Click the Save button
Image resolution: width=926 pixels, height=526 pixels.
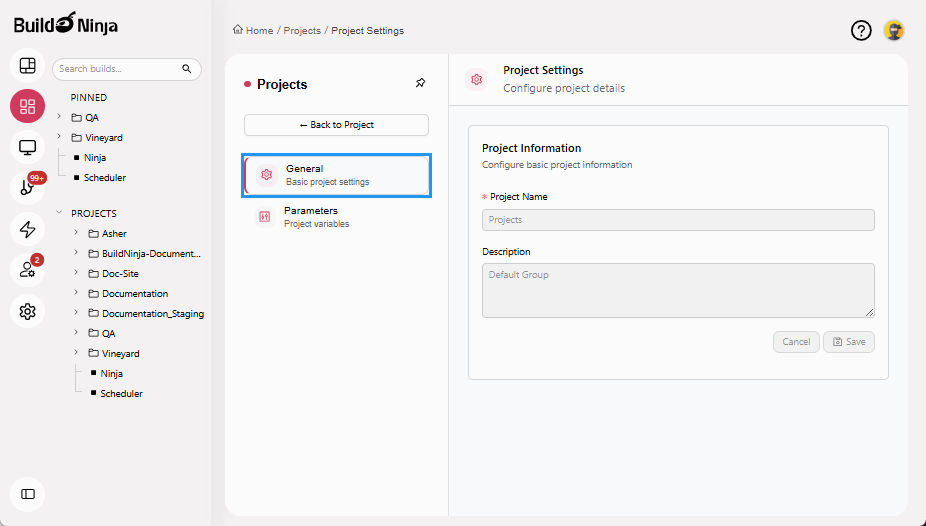point(849,342)
